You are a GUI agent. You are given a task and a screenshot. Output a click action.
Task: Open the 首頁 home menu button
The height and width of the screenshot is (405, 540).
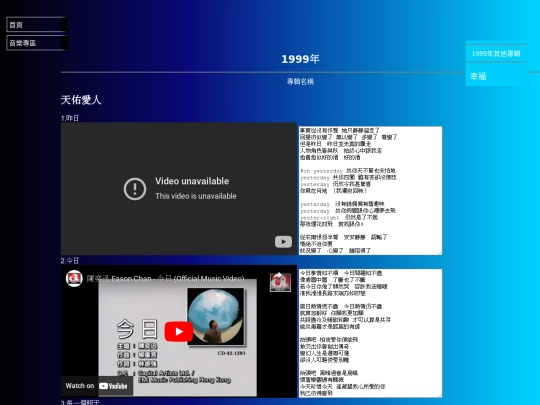pos(37,25)
